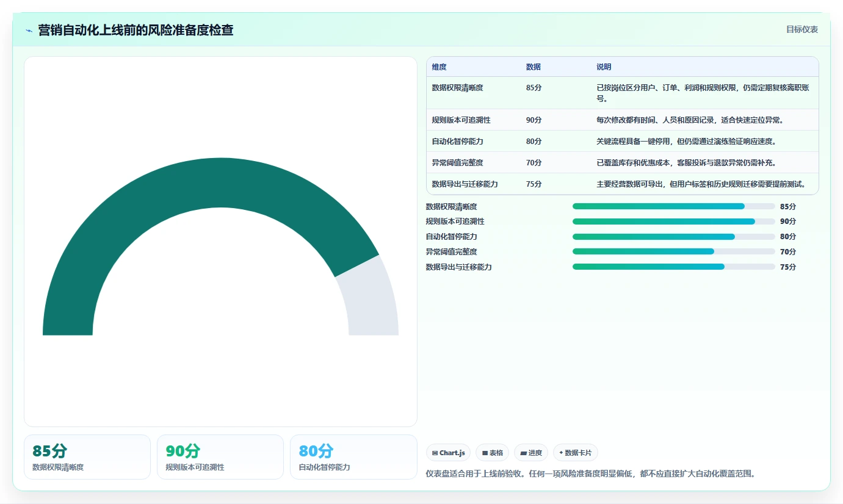Click the 85分 value in the table
843x504 pixels.
coord(534,88)
